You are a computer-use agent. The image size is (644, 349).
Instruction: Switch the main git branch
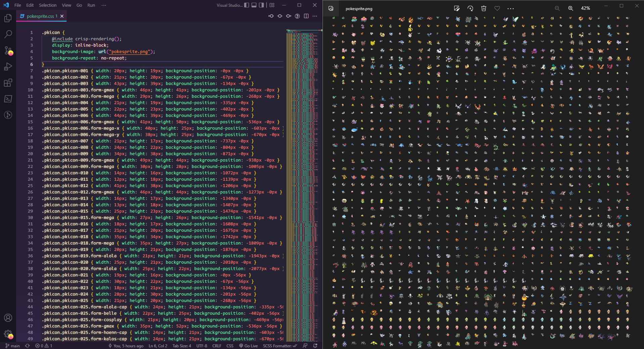click(12, 346)
